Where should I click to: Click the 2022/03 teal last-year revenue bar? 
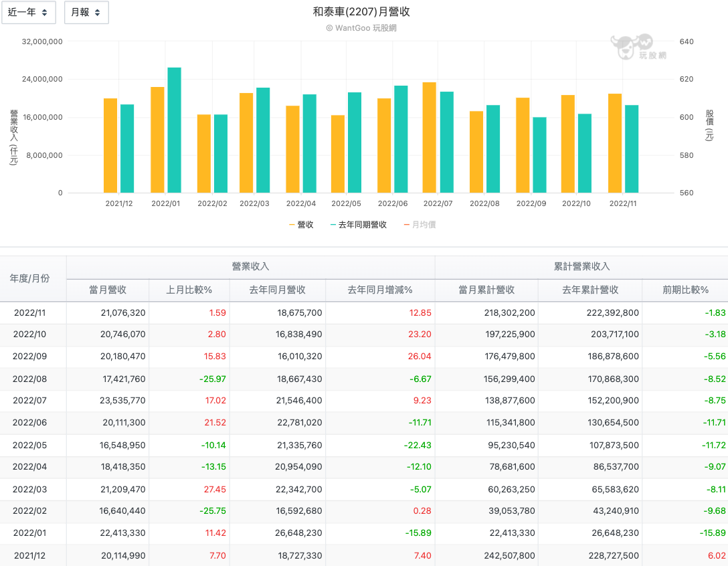pos(263,140)
